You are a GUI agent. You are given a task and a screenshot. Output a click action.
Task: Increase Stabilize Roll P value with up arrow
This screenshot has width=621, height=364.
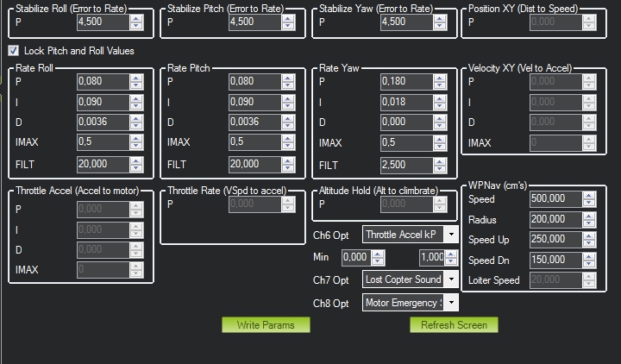[136, 19]
